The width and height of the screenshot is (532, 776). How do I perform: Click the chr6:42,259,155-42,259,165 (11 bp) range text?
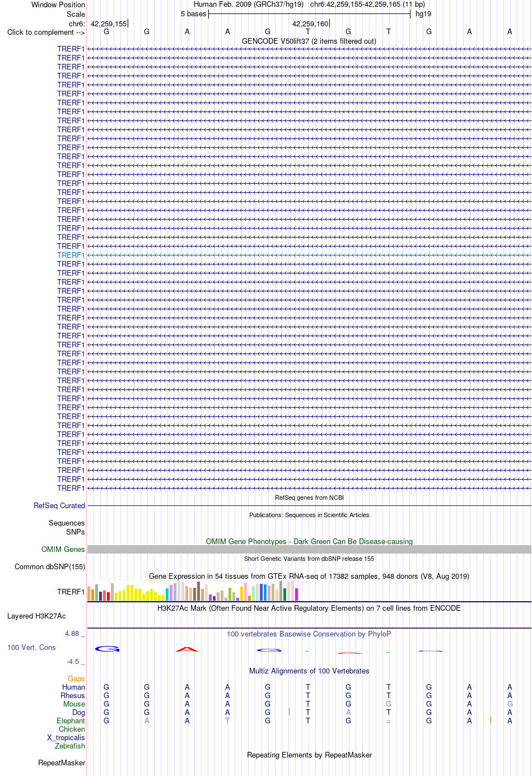[x=367, y=4]
